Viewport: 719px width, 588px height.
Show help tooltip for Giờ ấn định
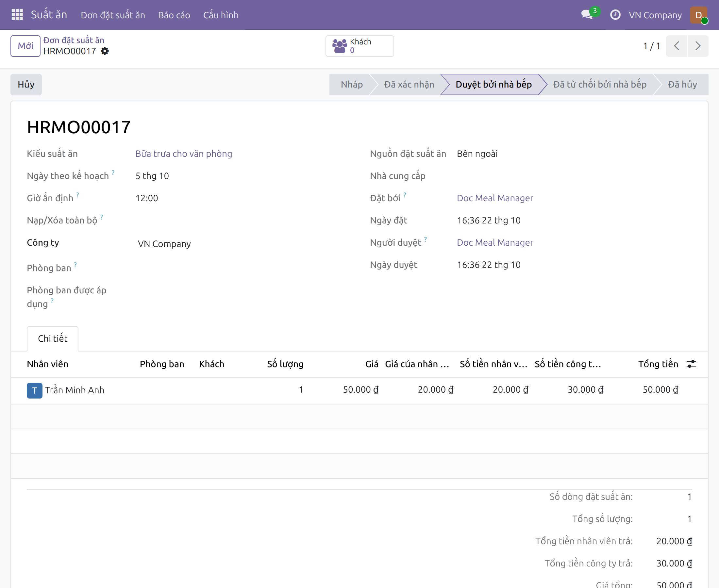77,194
